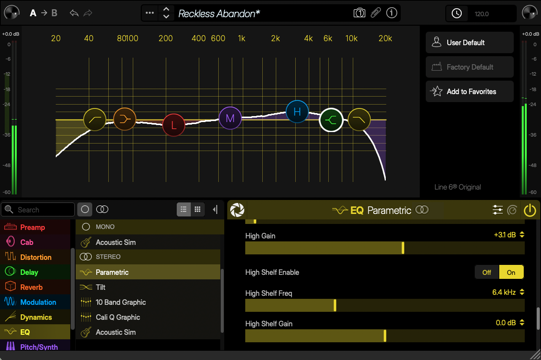Viewport: 541px width, 360px height.
Task: Select the high cut filter node
Action: point(359,119)
